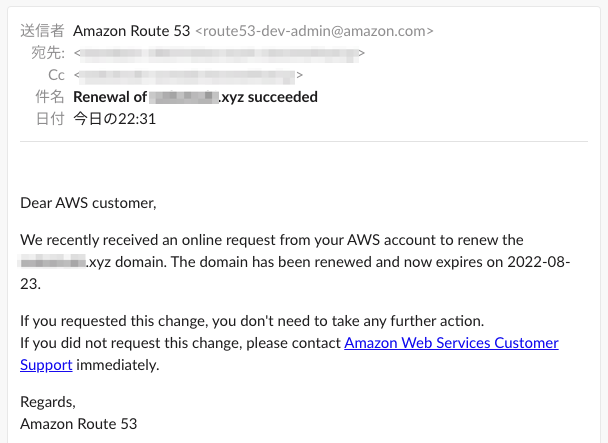
Task: Click the expiry date 2022-08- text
Action: pos(539,262)
